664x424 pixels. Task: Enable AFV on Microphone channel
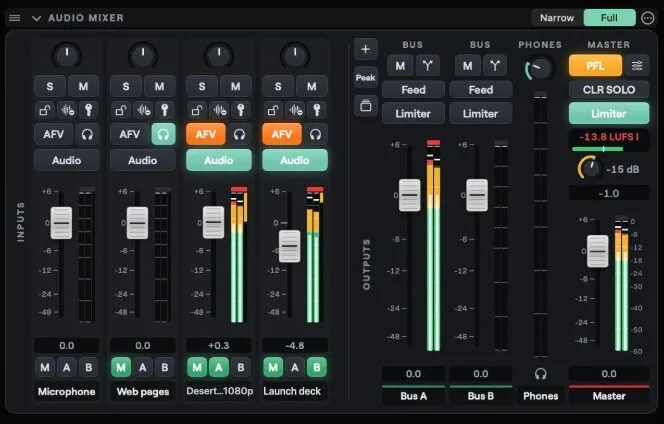pos(54,134)
